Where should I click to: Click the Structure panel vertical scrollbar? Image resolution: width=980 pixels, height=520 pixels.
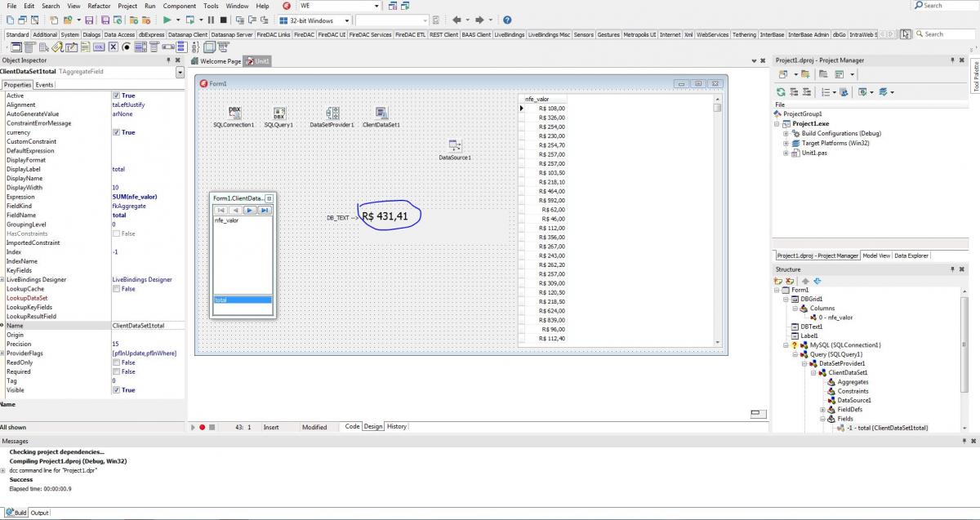(x=965, y=359)
